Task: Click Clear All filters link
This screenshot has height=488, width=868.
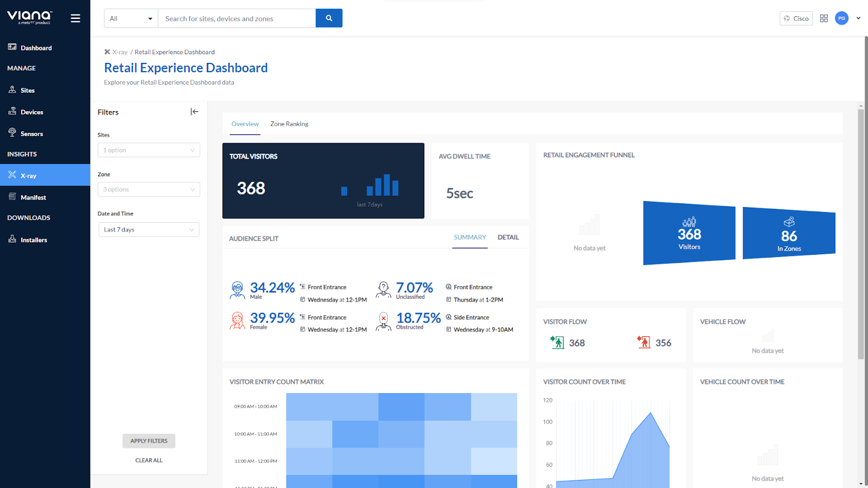Action: (x=149, y=460)
